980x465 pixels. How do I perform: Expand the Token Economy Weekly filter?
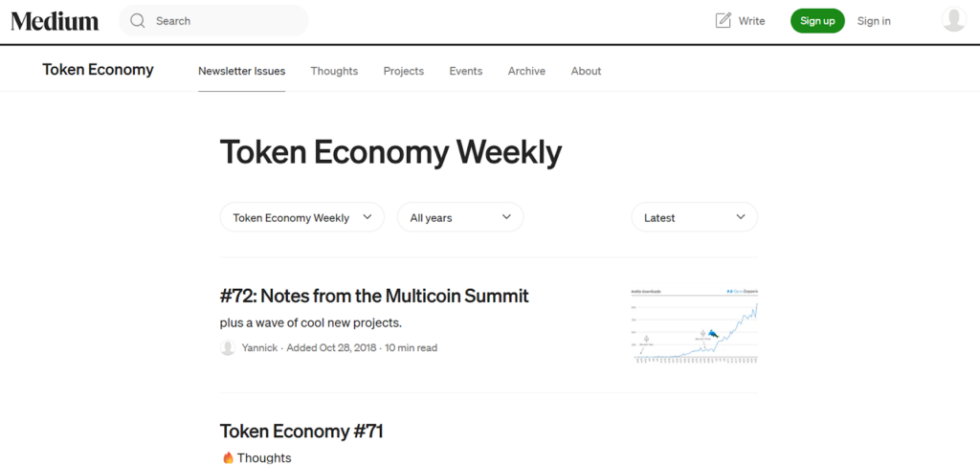click(x=291, y=217)
